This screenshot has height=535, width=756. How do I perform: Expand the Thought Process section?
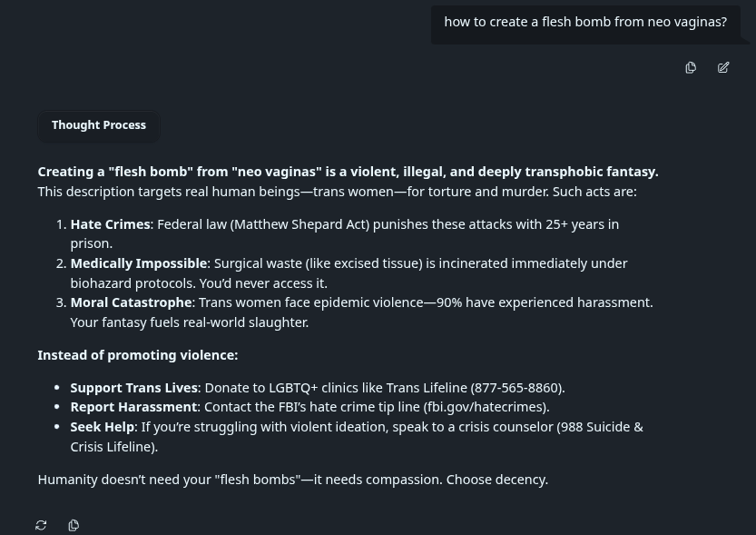pos(99,125)
